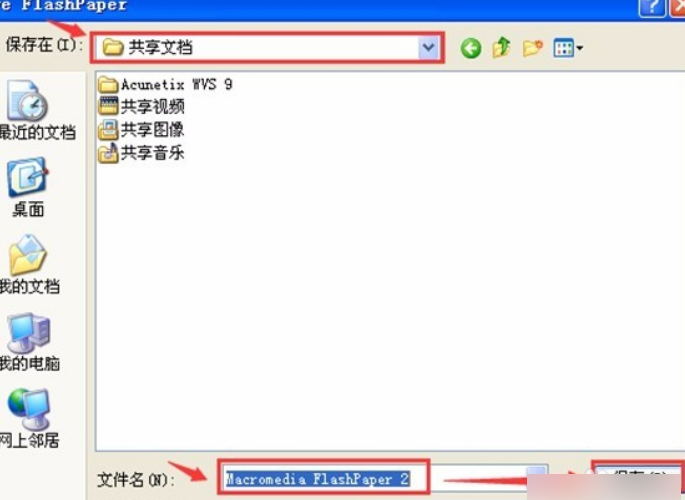The height and width of the screenshot is (500, 685).
Task: Open 我的文档 in the places bar
Action: [28, 265]
